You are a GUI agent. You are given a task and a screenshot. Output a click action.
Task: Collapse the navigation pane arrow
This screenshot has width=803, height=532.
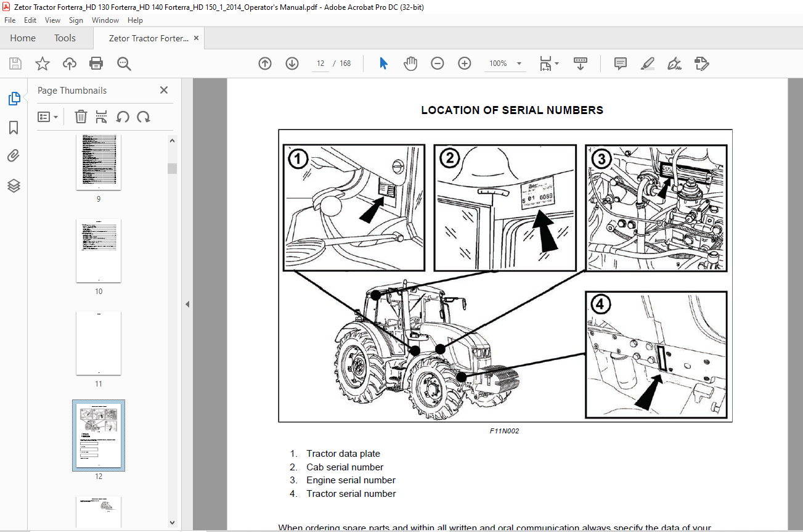(187, 304)
